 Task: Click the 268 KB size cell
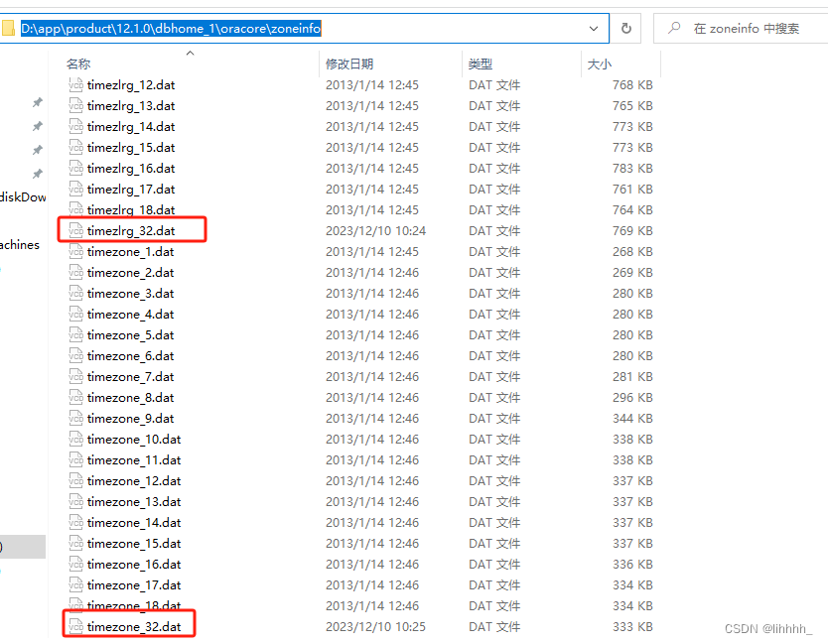(x=632, y=252)
